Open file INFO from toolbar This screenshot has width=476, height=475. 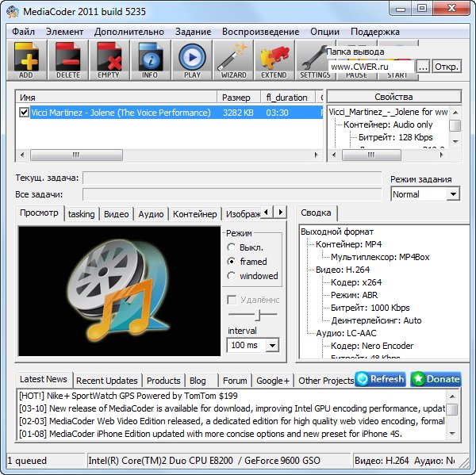point(151,60)
